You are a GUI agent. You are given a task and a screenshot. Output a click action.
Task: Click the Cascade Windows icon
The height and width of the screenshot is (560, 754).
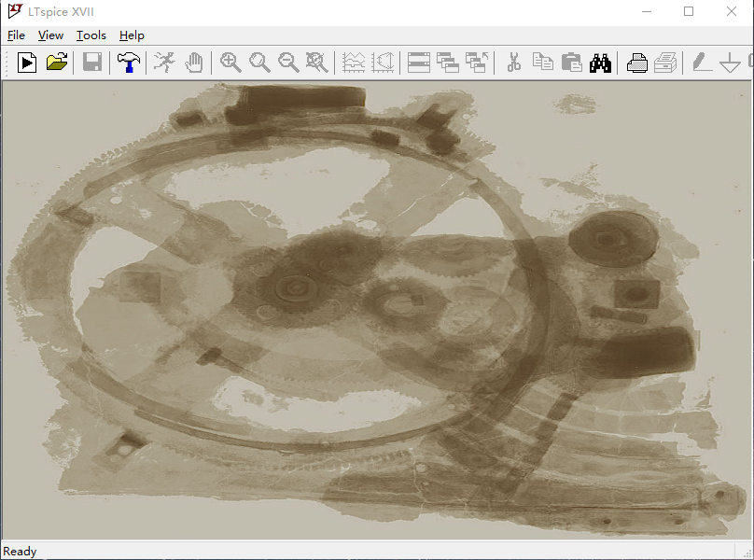point(448,63)
